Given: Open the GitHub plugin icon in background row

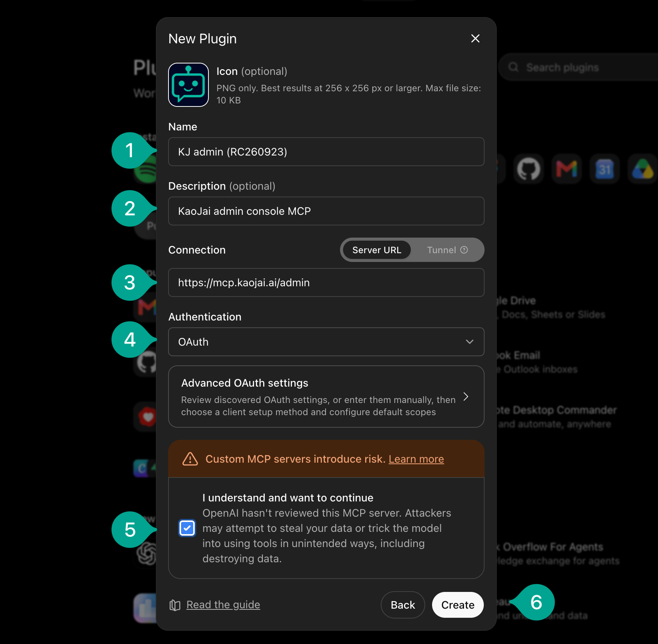Looking at the screenshot, I should pos(529,169).
